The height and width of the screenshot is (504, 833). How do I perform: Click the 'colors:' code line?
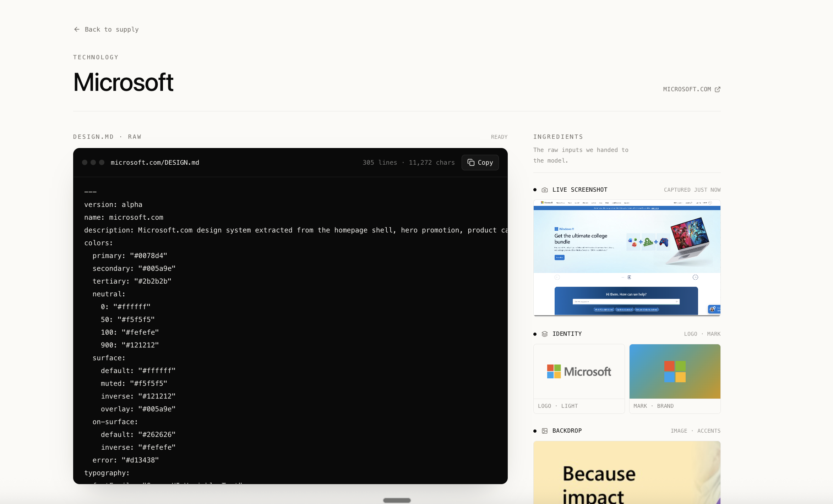coord(99,243)
